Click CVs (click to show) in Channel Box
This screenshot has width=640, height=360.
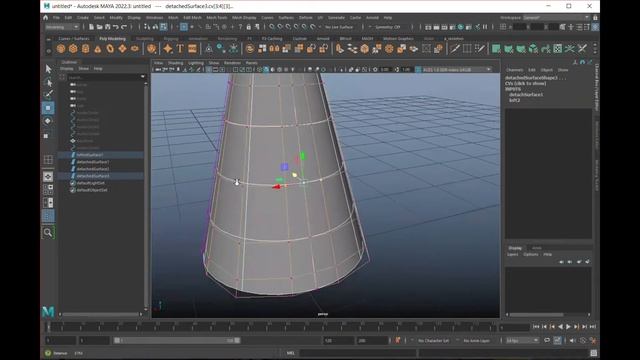525,83
